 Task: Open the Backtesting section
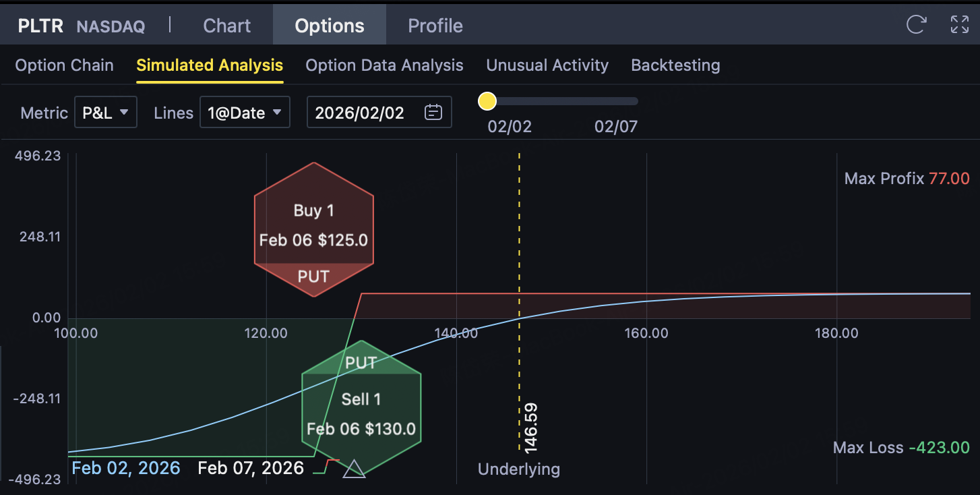tap(675, 65)
